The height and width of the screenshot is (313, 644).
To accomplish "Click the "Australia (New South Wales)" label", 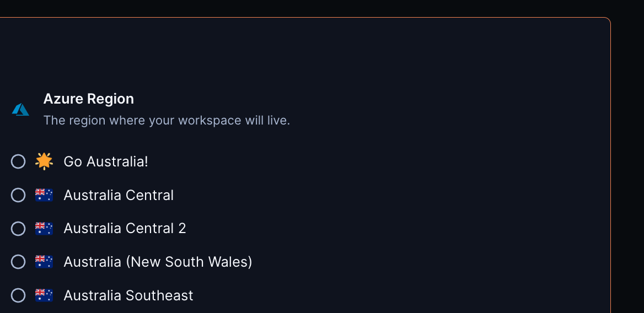I will click(x=158, y=262).
